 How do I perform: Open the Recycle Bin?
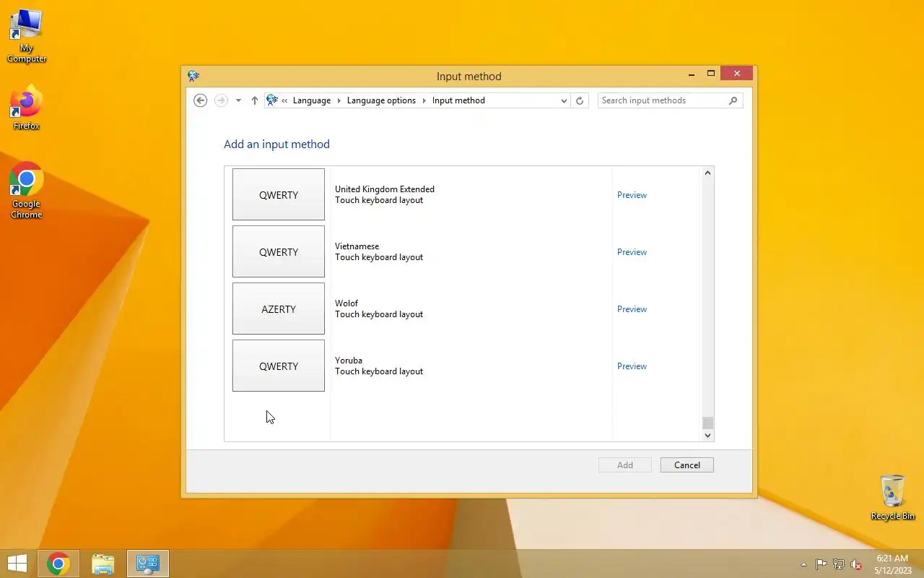[893, 497]
